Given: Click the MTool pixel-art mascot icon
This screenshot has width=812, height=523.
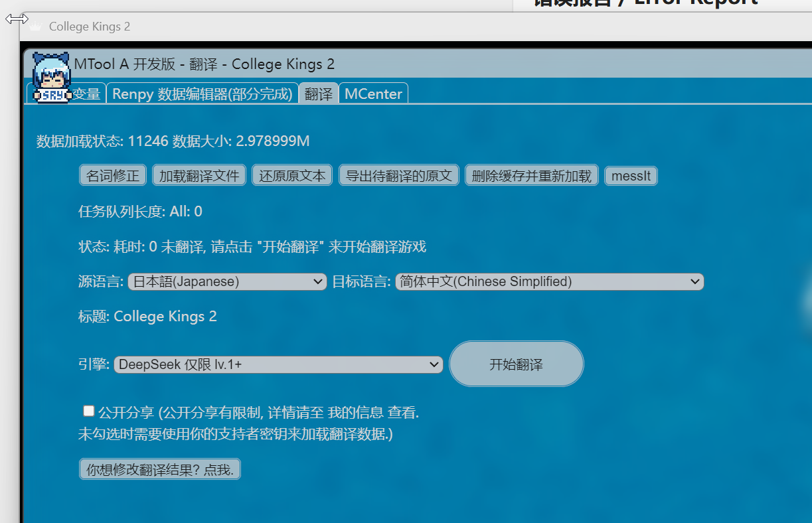Looking at the screenshot, I should click(52, 78).
